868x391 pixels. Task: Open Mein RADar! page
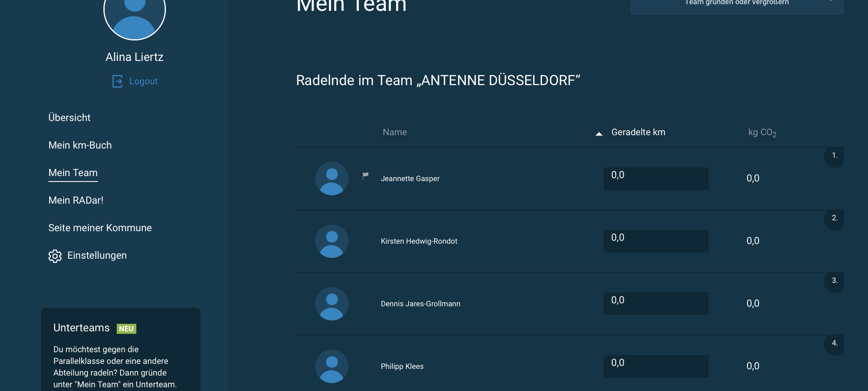point(76,200)
